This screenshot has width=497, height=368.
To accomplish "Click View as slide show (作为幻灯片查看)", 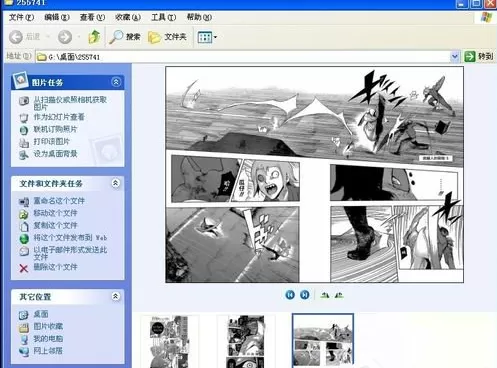I will (x=59, y=117).
